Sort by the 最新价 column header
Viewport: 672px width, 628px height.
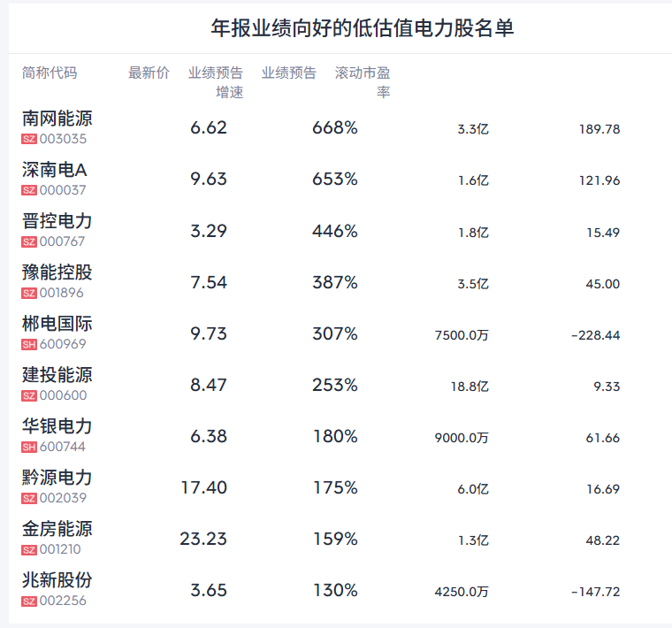pyautogui.click(x=149, y=73)
